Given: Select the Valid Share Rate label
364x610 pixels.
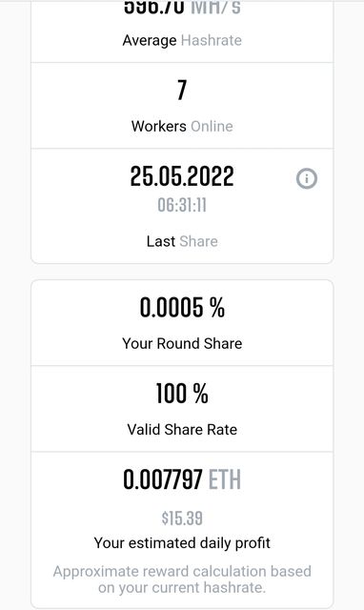Looking at the screenshot, I should (x=182, y=430).
